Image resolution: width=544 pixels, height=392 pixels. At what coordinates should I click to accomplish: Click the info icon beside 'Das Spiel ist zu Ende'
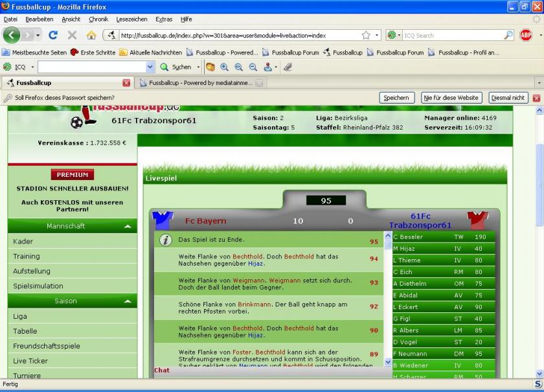(165, 240)
